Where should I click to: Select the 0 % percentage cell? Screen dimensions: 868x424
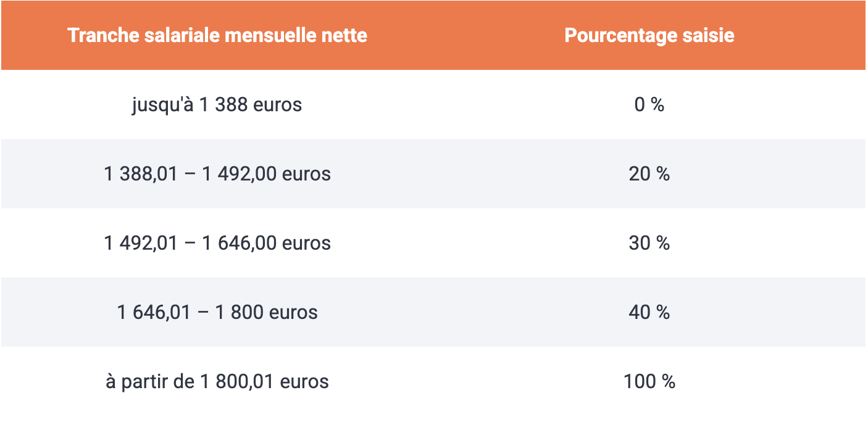[649, 104]
